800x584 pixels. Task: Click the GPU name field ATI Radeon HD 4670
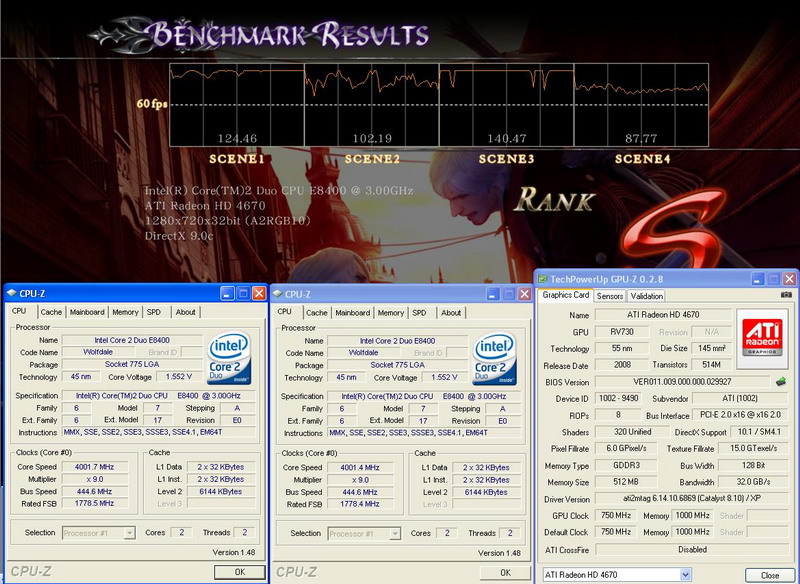(663, 315)
